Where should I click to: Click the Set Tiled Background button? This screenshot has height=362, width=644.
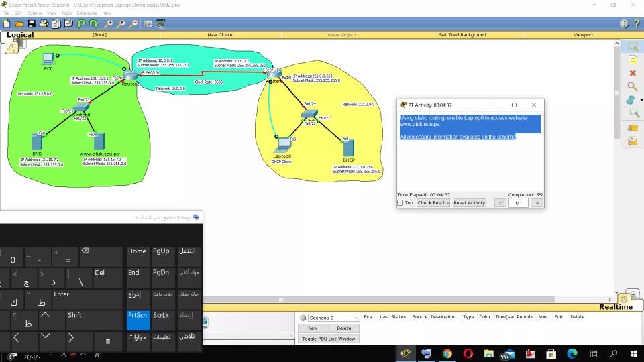point(462,34)
